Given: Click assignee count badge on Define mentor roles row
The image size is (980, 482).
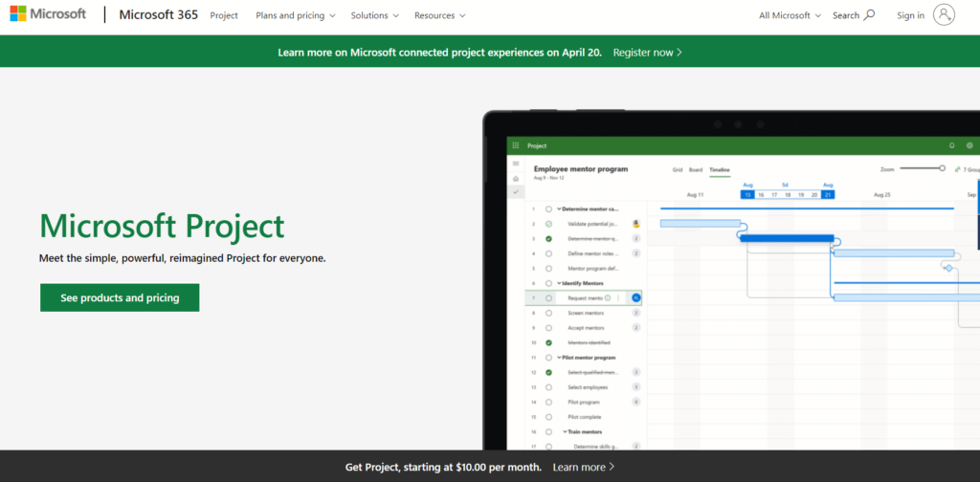Looking at the screenshot, I should coord(636,253).
